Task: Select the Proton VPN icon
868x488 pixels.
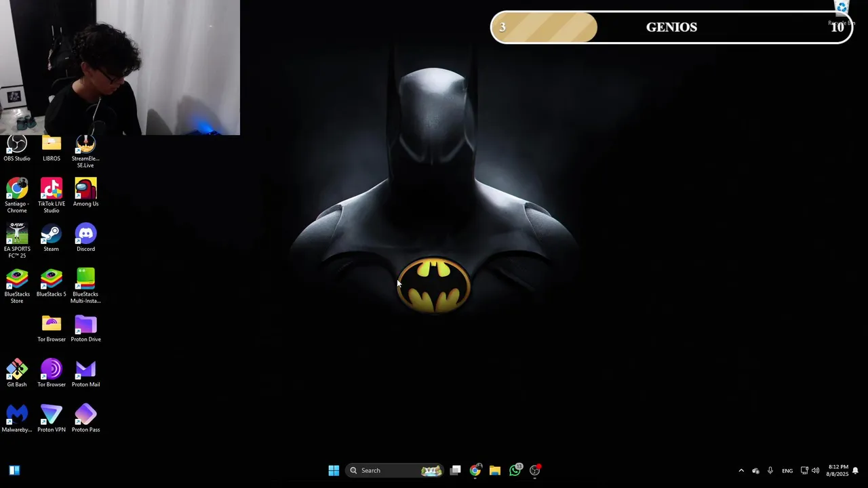Action: point(52,419)
